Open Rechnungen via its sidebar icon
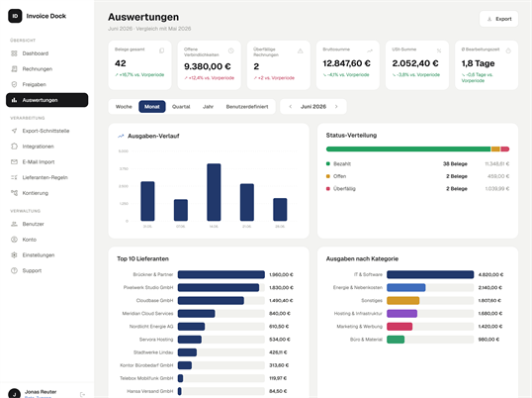Image resolution: width=532 pixels, height=398 pixels. (14, 69)
